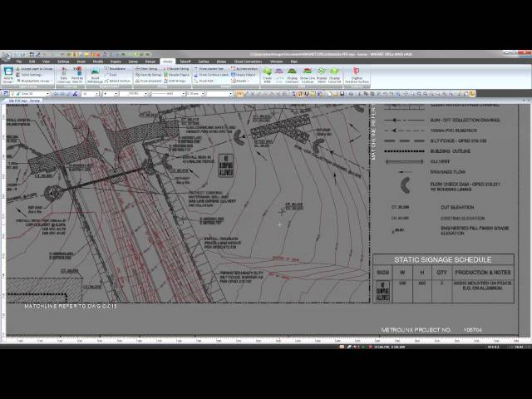Click the Assign Layer to Group command
This screenshot has width=532, height=399.
tap(34, 69)
